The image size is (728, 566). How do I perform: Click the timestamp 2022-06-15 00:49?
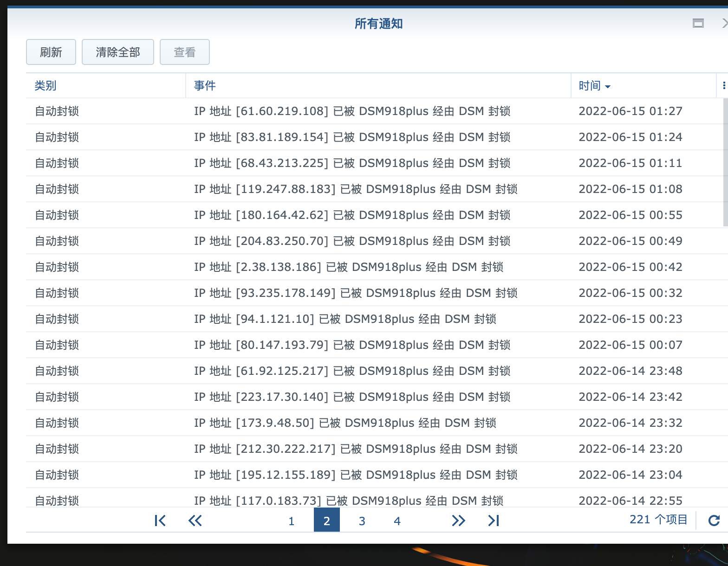coord(630,241)
